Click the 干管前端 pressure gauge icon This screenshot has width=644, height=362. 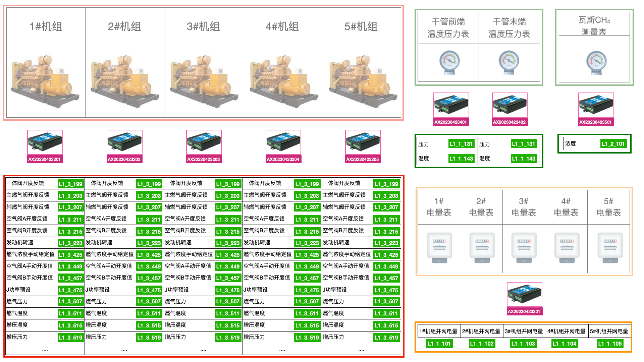(x=449, y=62)
